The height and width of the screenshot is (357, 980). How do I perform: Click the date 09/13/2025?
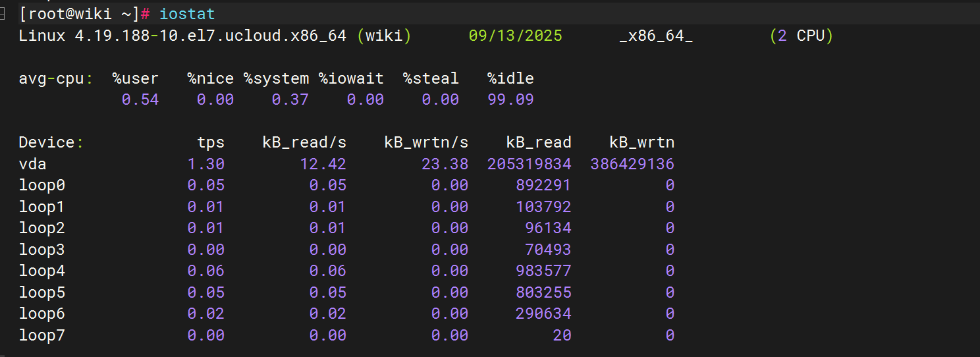point(515,36)
